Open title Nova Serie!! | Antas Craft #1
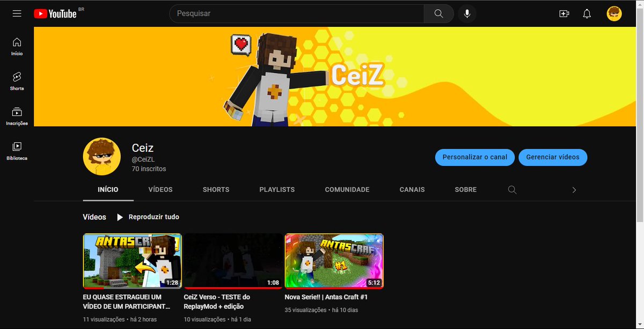The height and width of the screenshot is (329, 644). click(x=326, y=297)
